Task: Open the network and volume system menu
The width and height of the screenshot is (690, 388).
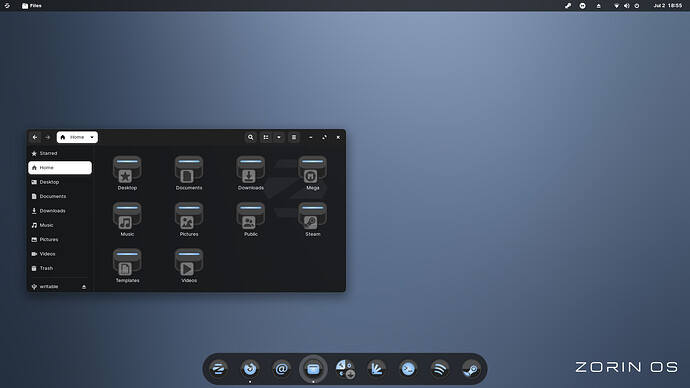Action: pos(627,6)
